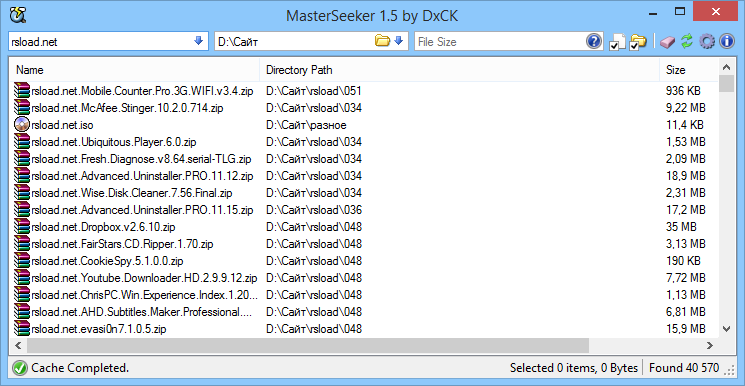This screenshot has height=386, width=745.
Task: Click the 936 KB size cell
Action: pos(683,91)
